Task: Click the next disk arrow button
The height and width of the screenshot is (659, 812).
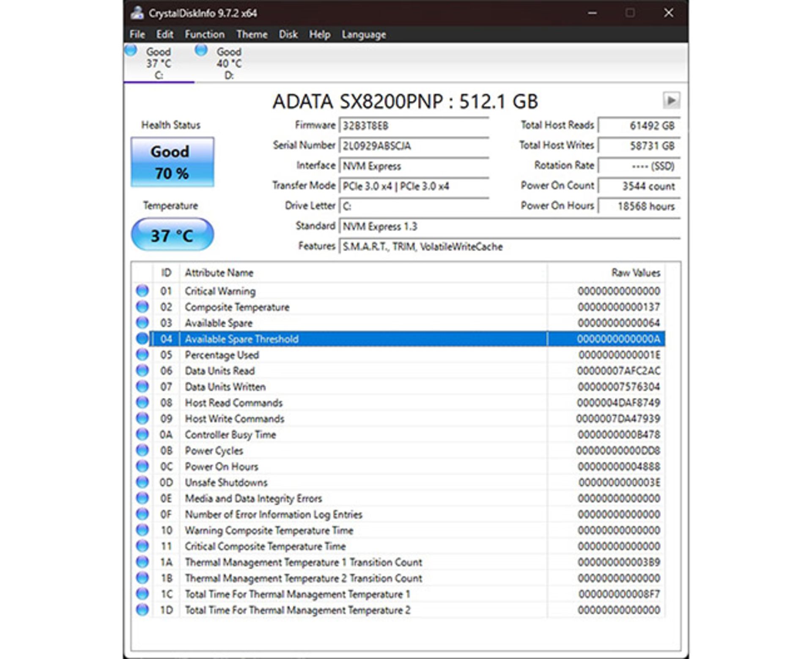Action: (671, 101)
